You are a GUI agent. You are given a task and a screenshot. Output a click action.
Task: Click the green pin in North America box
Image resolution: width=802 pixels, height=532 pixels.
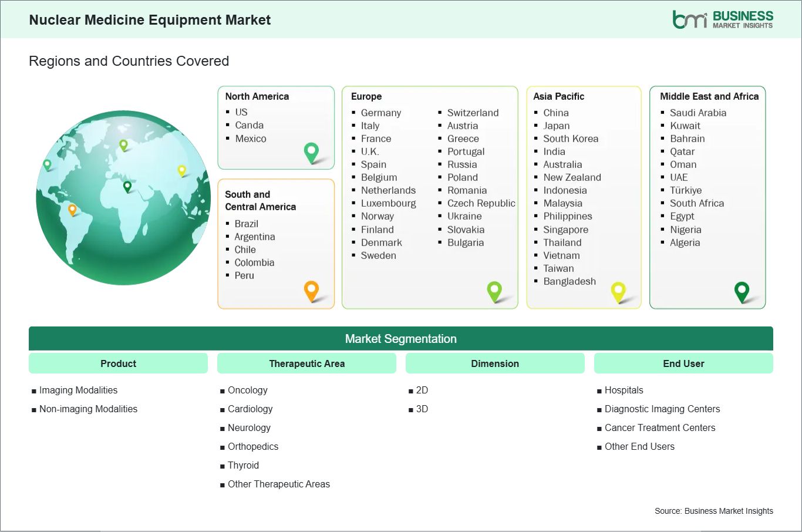[x=311, y=152]
